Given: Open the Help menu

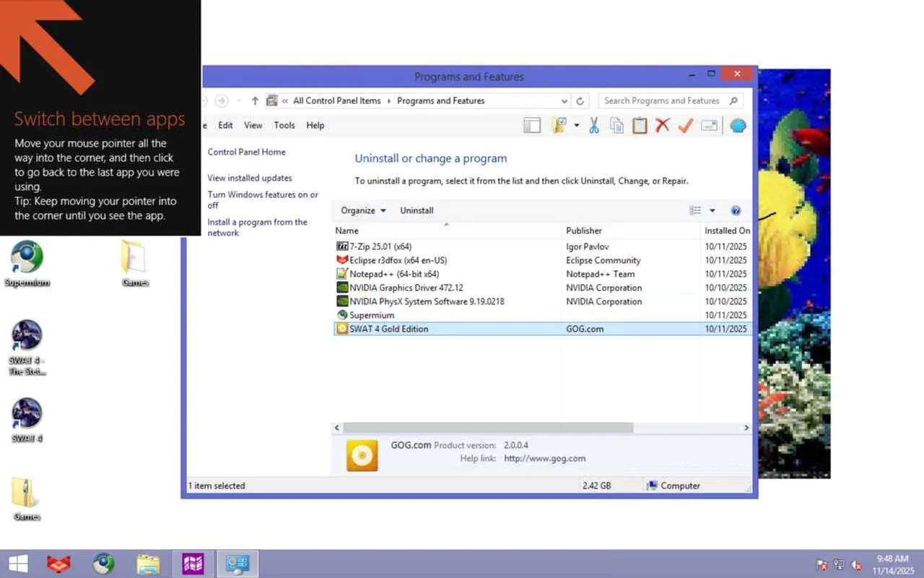Looking at the screenshot, I should tap(315, 126).
